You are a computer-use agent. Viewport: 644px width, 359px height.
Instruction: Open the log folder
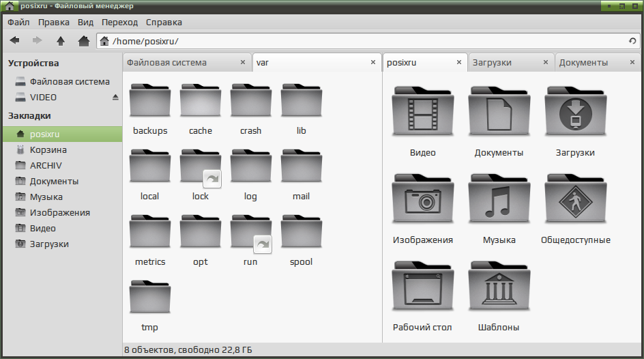pyautogui.click(x=250, y=166)
